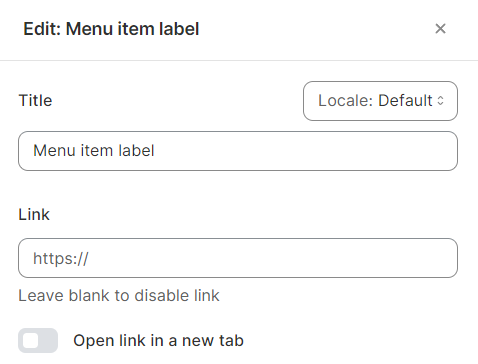478x364 pixels.
Task: Place cursor after 'label' text in Title box
Action: [155, 151]
